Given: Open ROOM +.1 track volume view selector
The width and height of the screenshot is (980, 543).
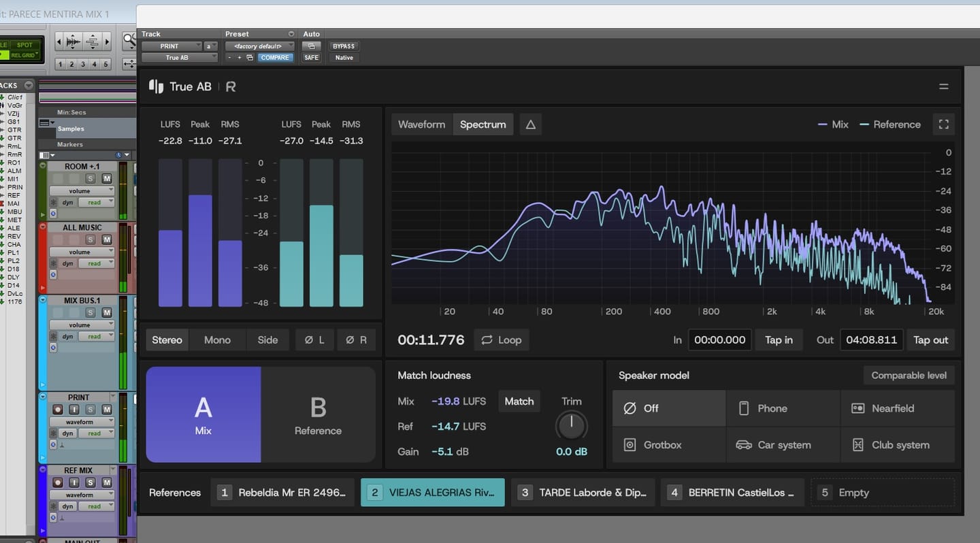Looking at the screenshot, I should [x=81, y=191].
